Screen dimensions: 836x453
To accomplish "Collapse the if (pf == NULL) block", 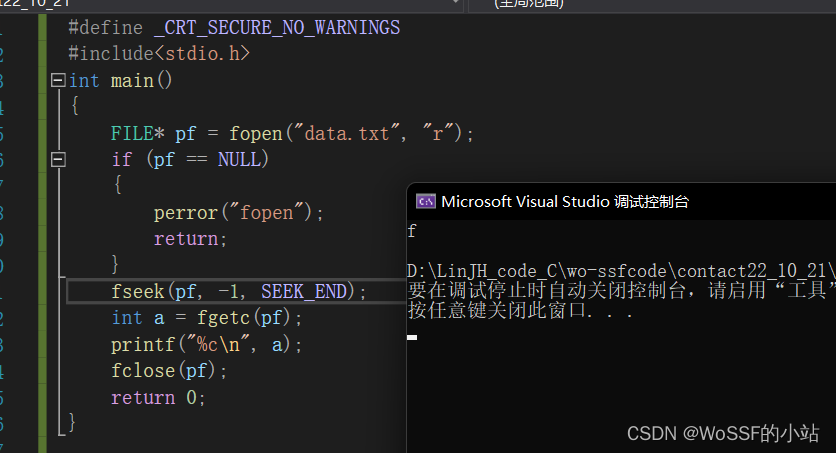I will coord(58,159).
